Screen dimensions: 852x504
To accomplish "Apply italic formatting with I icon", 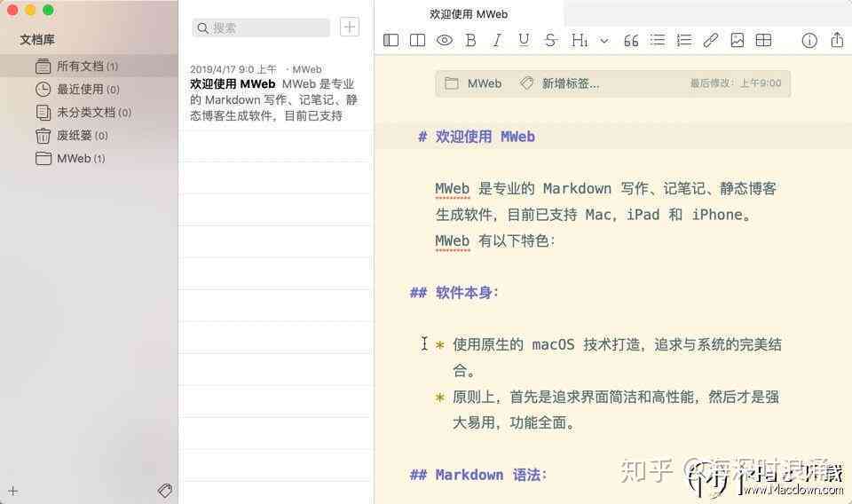I will (497, 40).
